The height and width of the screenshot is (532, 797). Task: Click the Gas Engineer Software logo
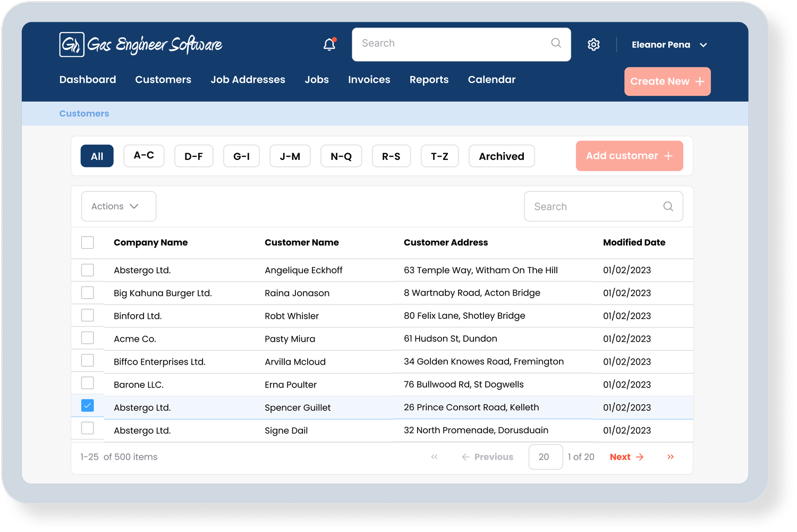pos(141,45)
